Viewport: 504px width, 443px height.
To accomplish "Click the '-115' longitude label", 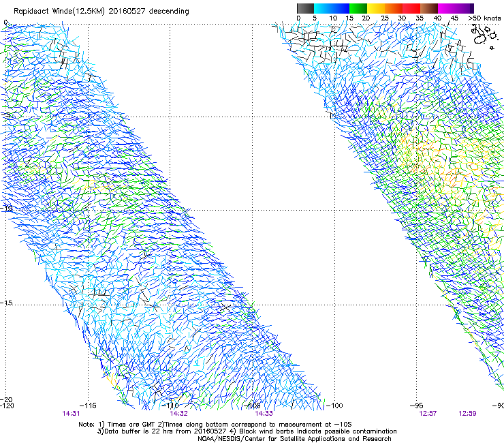I will [x=88, y=406].
